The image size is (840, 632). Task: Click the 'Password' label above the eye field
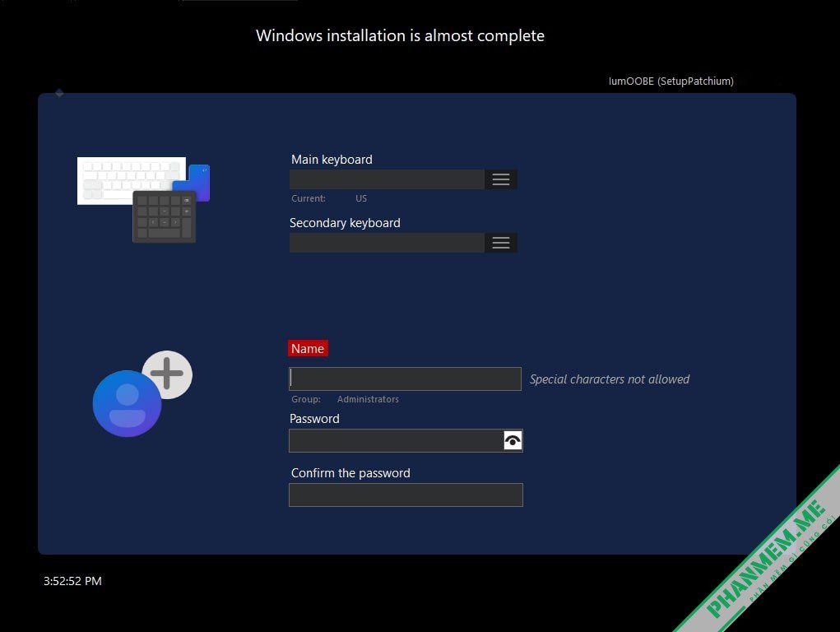[x=314, y=419]
